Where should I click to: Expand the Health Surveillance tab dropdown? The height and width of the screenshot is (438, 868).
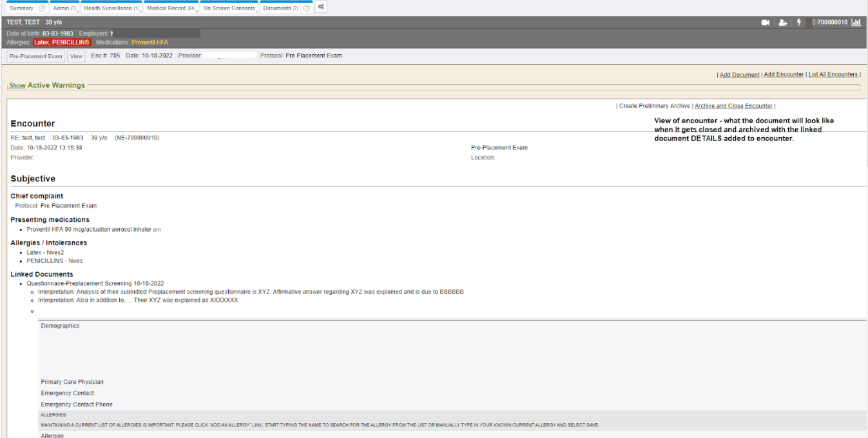coord(140,10)
